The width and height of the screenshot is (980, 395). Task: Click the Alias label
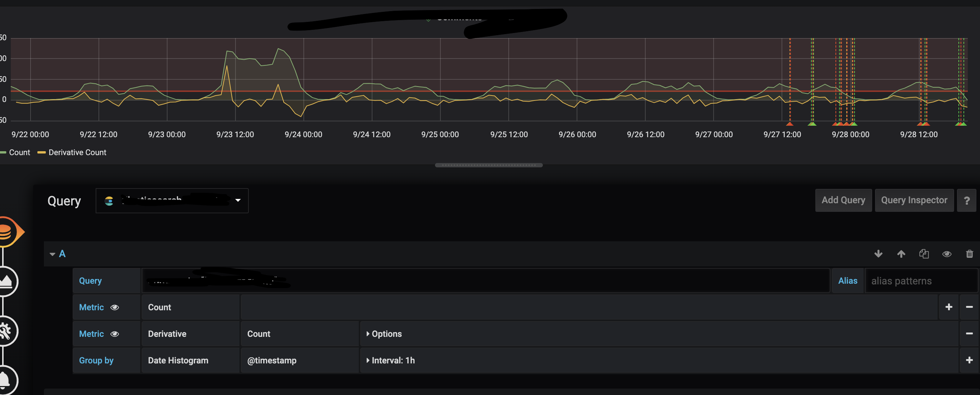pos(848,280)
